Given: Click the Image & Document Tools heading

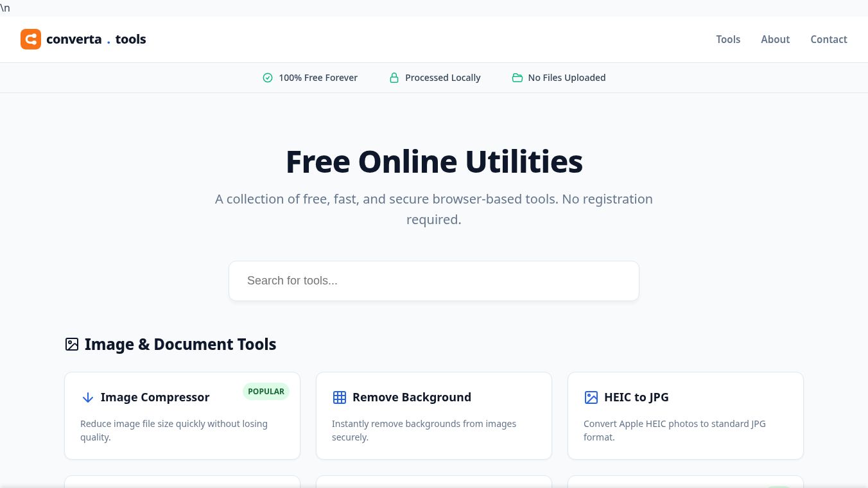Looking at the screenshot, I should point(180,344).
